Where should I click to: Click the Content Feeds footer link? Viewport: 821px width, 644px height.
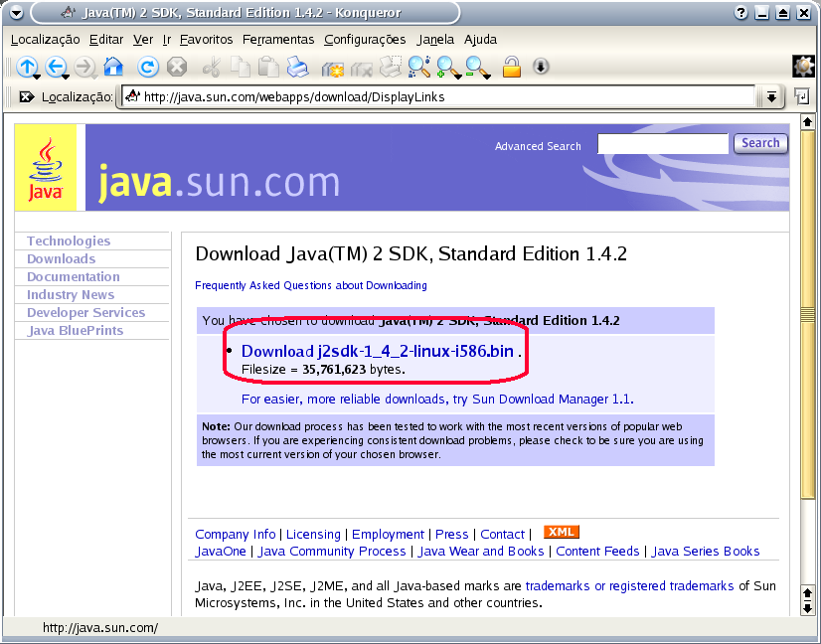597,552
